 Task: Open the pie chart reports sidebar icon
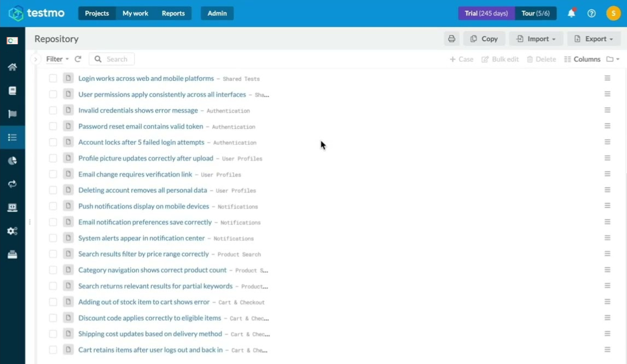coord(12,161)
